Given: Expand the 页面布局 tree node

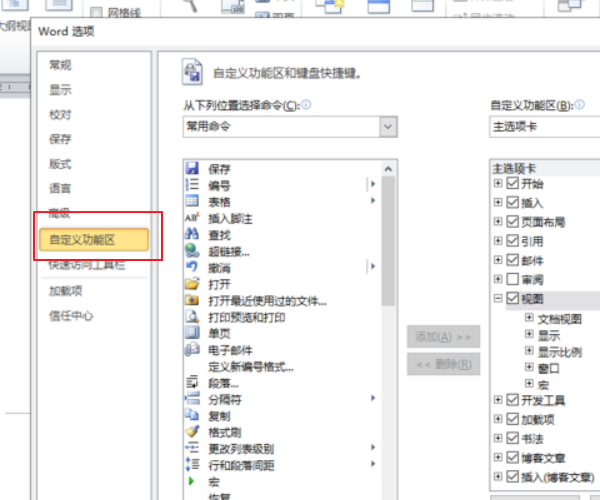Looking at the screenshot, I should pyautogui.click(x=498, y=221).
